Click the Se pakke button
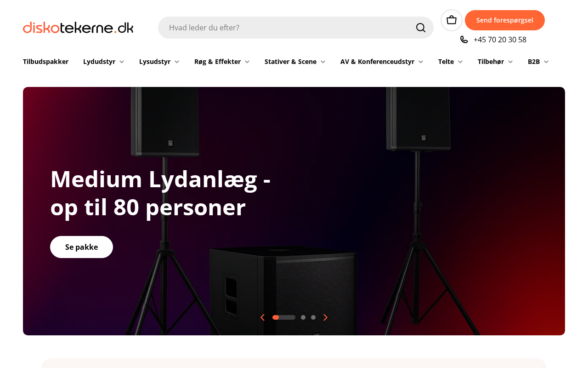Screen dimensions: 588x368 coord(81,247)
